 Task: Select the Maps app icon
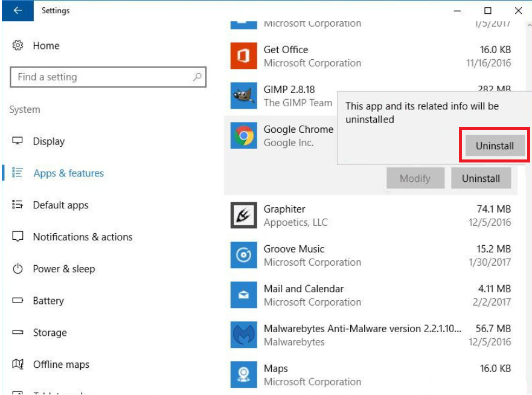pyautogui.click(x=245, y=375)
